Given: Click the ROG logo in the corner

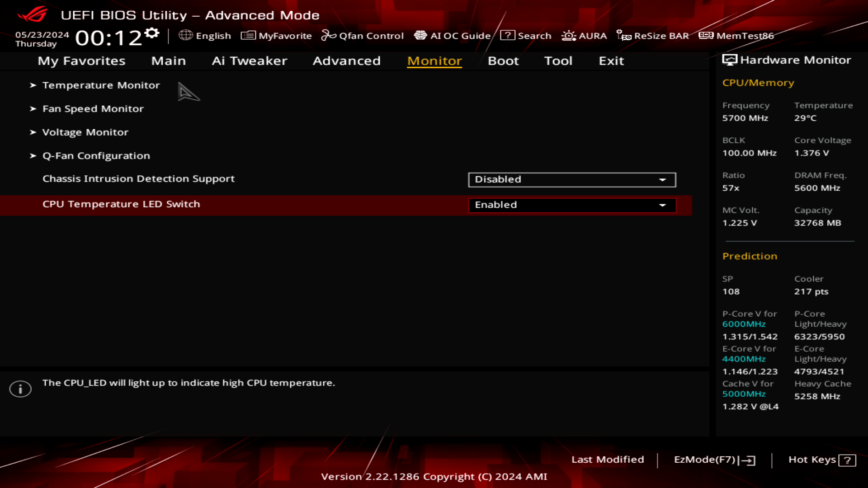Looking at the screenshot, I should (32, 15).
